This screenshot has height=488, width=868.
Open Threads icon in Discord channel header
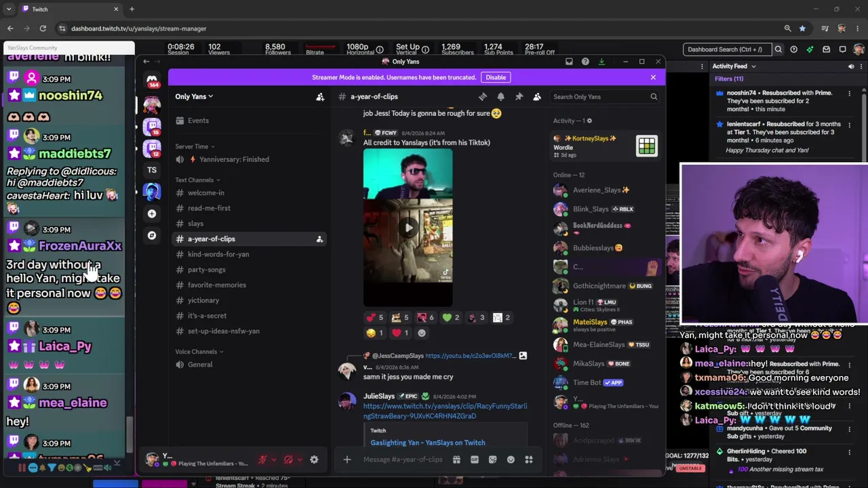[483, 97]
